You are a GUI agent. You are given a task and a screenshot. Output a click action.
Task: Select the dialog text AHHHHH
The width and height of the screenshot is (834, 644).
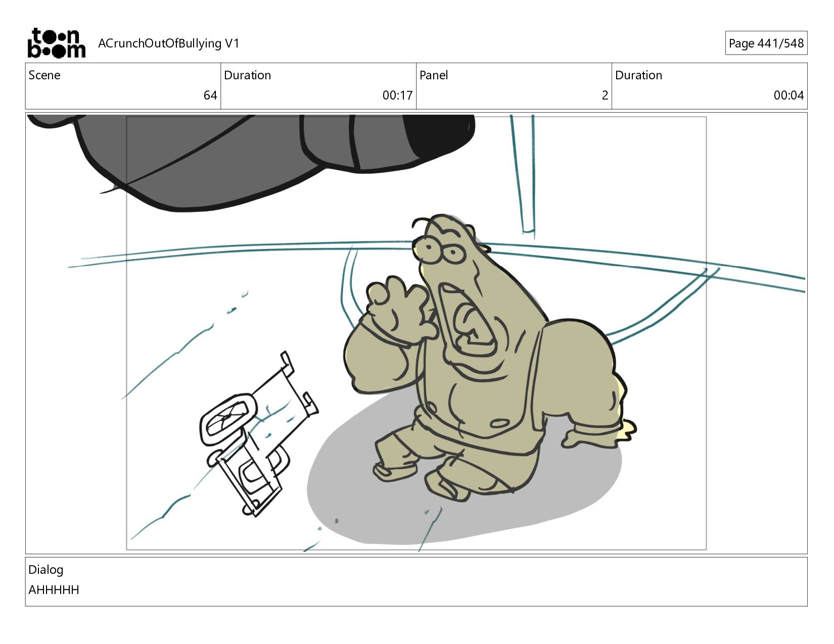tap(54, 590)
